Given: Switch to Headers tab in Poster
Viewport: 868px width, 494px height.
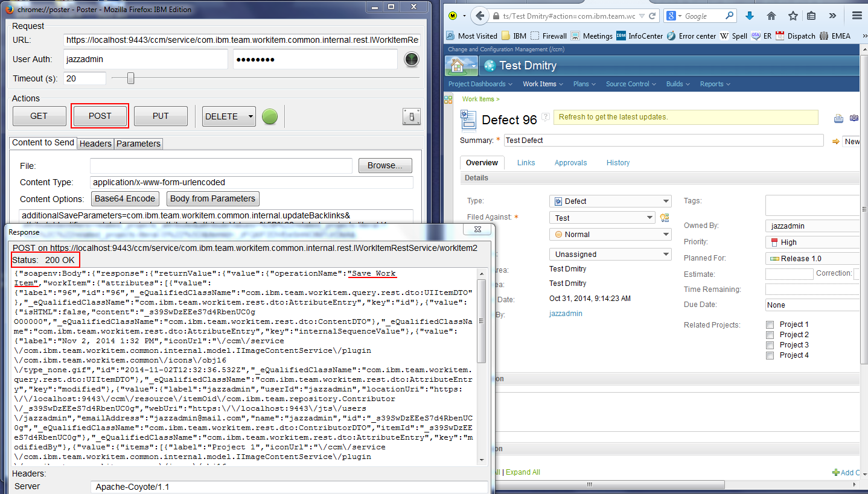Looking at the screenshot, I should pos(95,144).
